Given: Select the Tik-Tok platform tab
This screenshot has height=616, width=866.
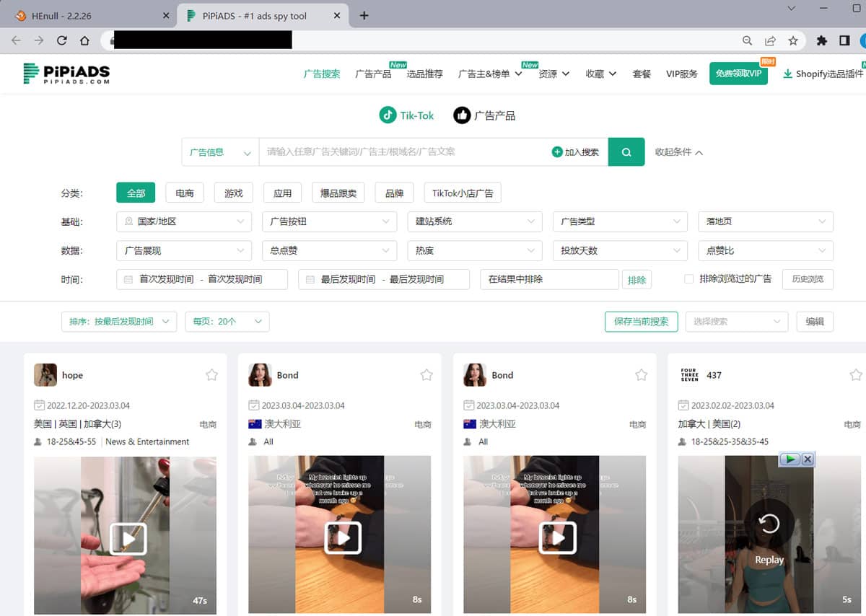Looking at the screenshot, I should click(x=407, y=115).
